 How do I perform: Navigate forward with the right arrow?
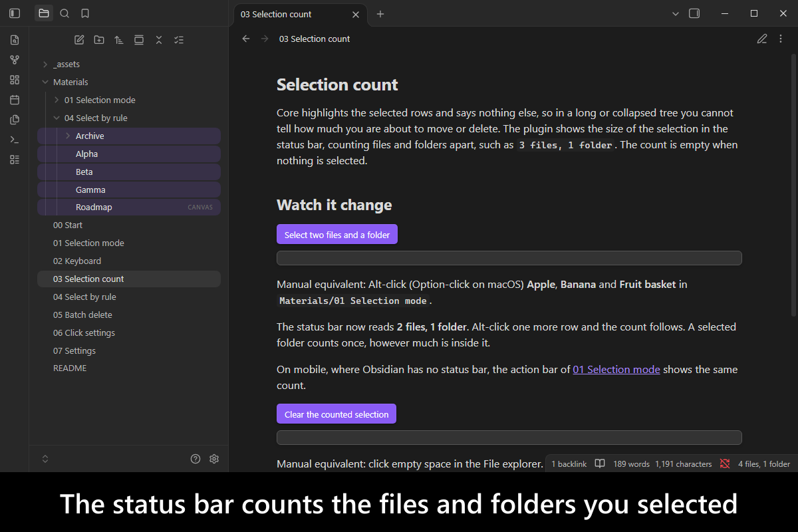tap(265, 39)
